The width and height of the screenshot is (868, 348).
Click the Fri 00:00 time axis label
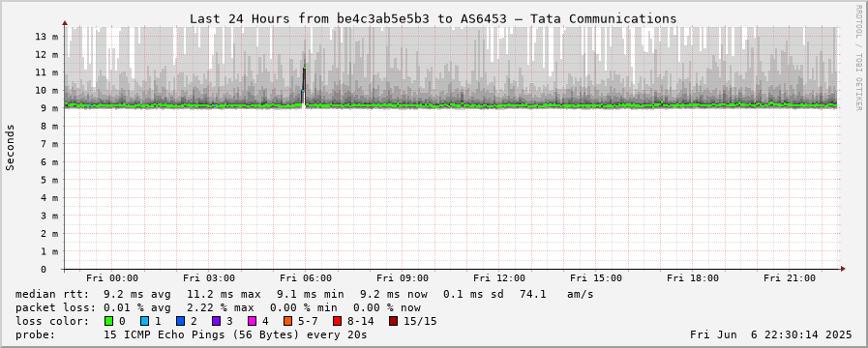click(112, 278)
